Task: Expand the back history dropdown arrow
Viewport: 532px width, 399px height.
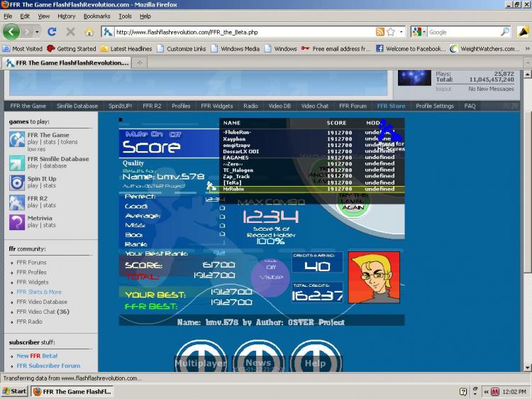Action: coord(37,32)
